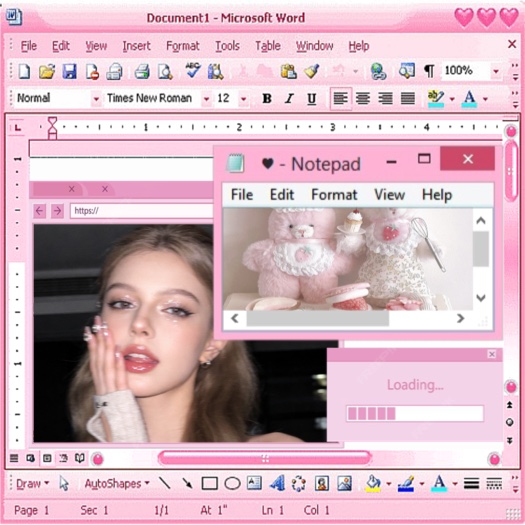Image resolution: width=525 pixels, height=525 pixels.
Task: Go forward in the browser window
Action: coord(58,211)
